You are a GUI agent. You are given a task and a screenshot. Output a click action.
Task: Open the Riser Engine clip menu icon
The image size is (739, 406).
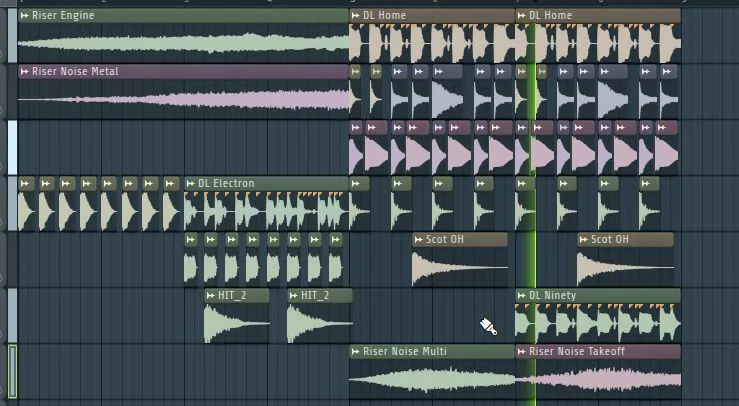(25, 16)
